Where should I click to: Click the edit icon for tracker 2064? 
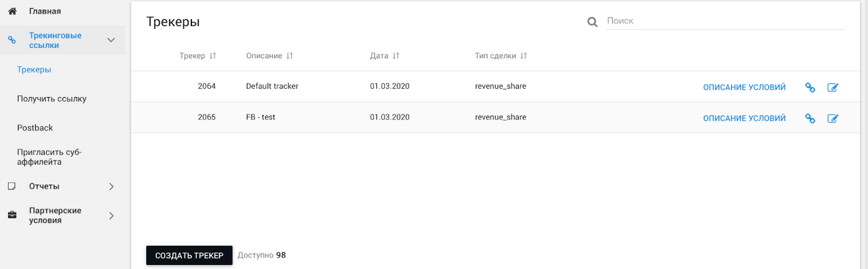833,88
